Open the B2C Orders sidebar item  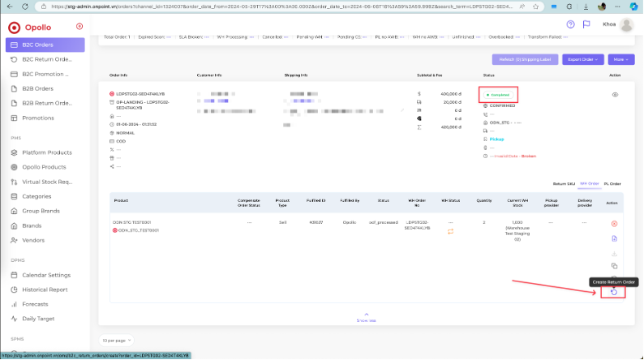[x=45, y=45]
